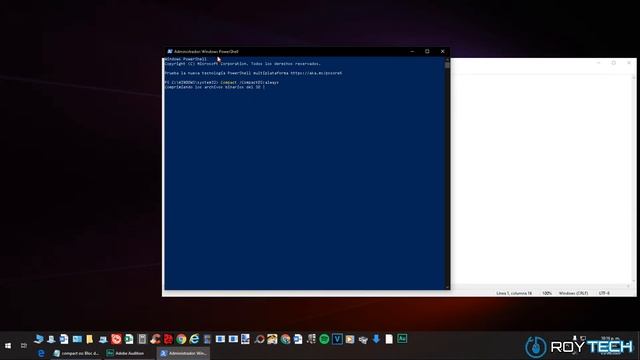Viewport: 640px width, 360px height.
Task: Click the 'compact /compactOS:always' command line in PowerShell
Action: pyautogui.click(x=250, y=82)
